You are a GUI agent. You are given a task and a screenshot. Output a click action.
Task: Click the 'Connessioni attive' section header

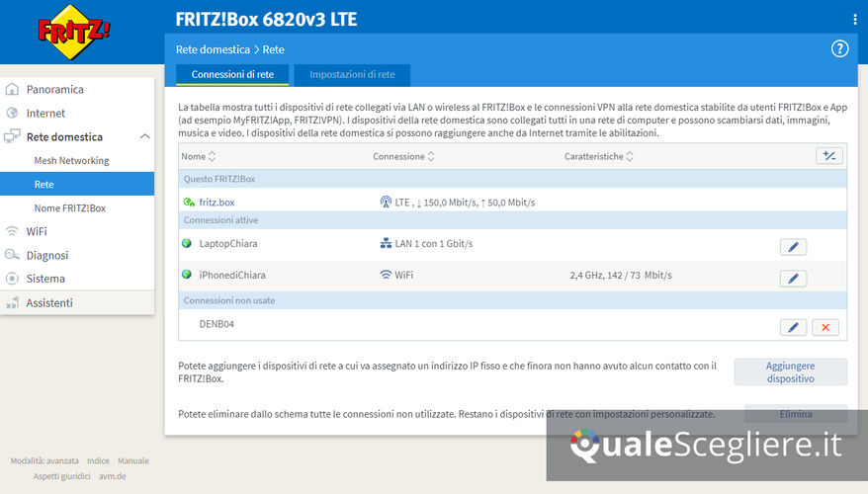coord(513,220)
